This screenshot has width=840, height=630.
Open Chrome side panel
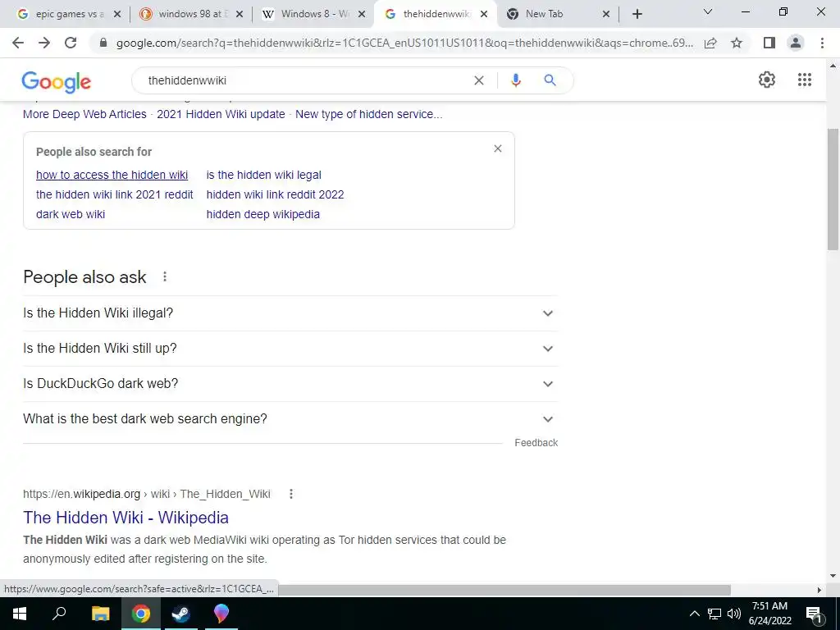click(769, 43)
